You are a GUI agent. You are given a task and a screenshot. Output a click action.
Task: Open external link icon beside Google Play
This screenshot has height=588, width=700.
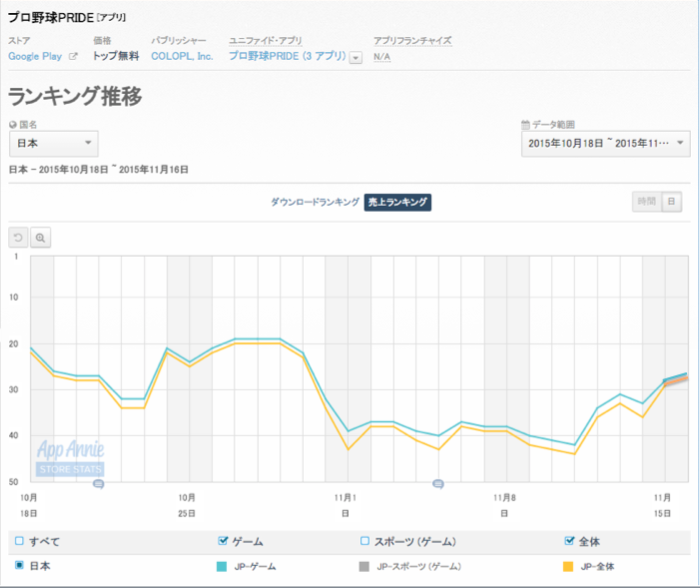[x=73, y=57]
